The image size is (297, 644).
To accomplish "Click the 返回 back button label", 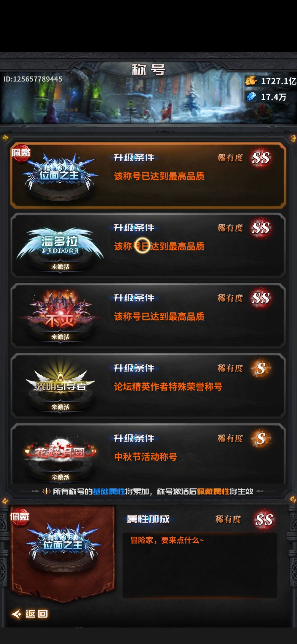I will [37, 614].
